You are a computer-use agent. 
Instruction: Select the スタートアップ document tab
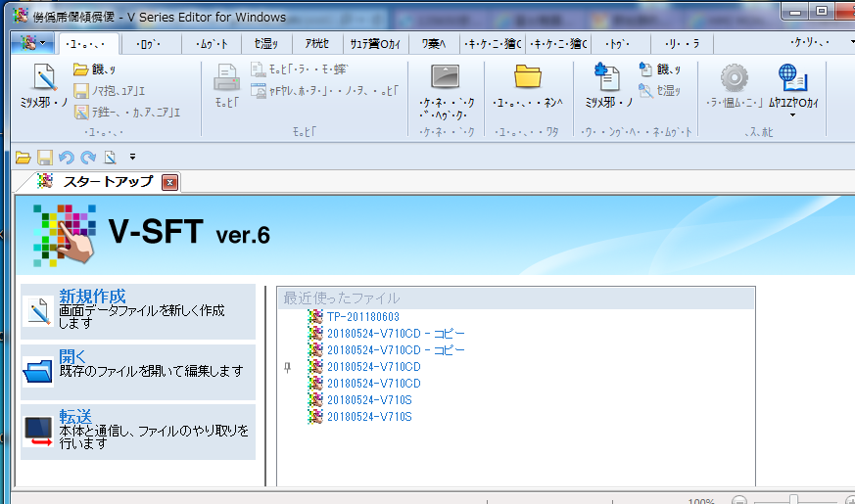[x=108, y=182]
